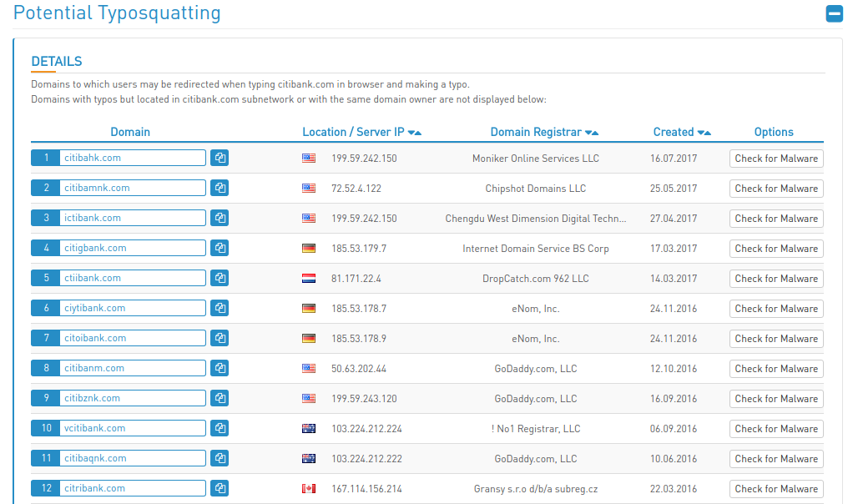
Task: Copy the ciytibank.com domain with its copy icon
Action: (220, 308)
